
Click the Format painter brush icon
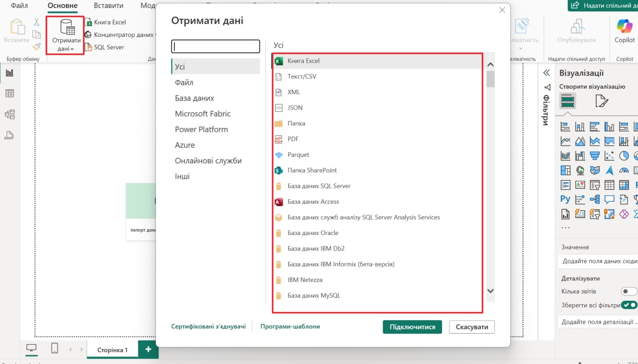[36, 47]
